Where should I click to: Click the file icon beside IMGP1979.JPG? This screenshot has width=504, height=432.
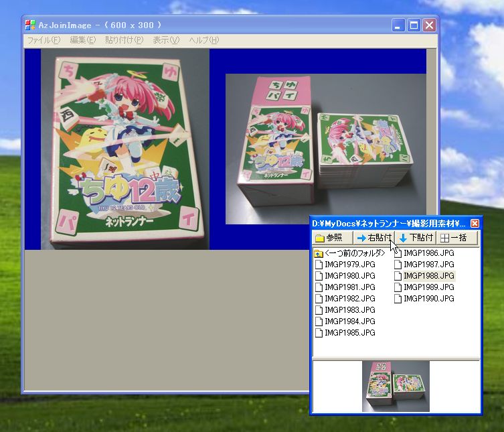point(319,265)
